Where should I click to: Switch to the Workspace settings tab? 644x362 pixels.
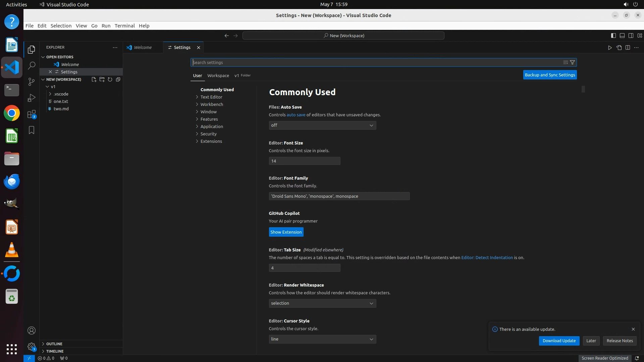pos(218,75)
